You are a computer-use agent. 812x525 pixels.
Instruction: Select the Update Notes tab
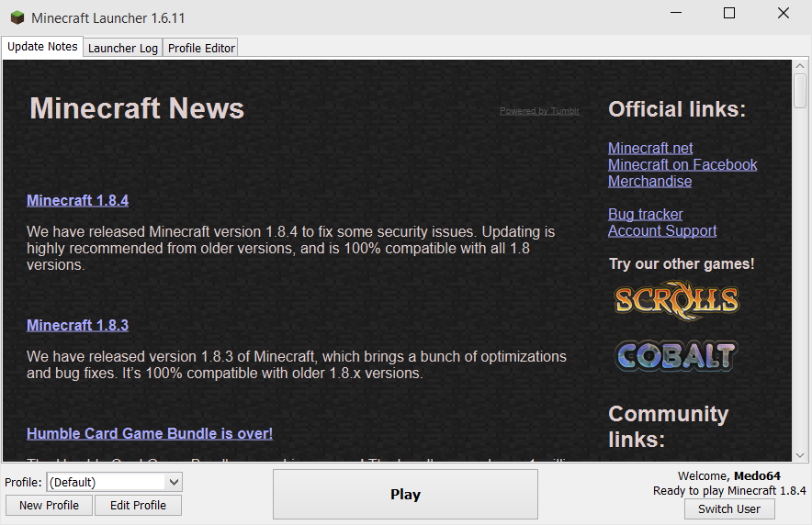point(43,47)
